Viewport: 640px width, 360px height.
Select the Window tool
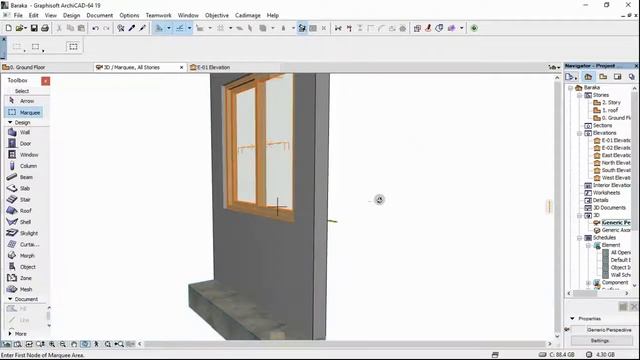[24, 155]
